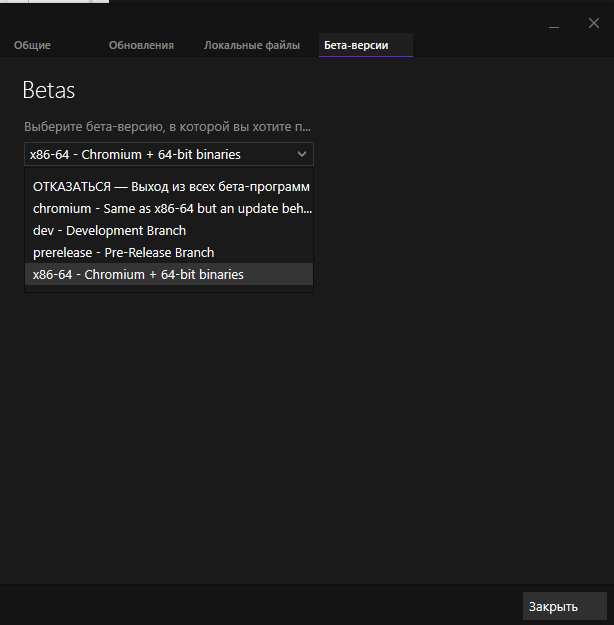This screenshot has width=614, height=625.
Task: Go to the Локальные файлы tab
Action: coord(251,45)
